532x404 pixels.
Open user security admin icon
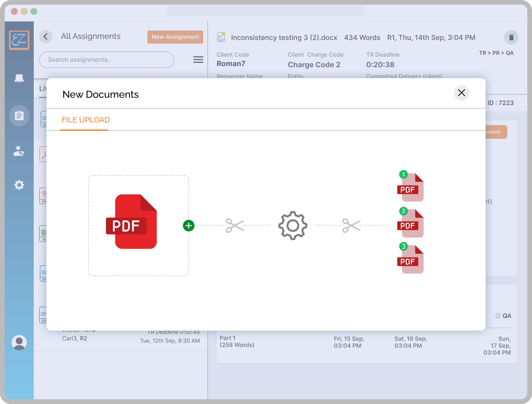[x=19, y=151]
